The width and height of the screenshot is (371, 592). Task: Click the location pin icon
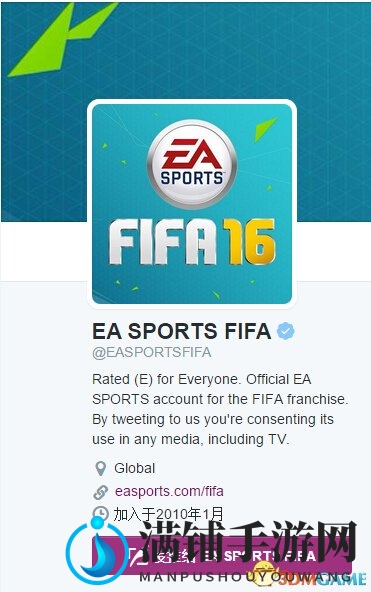pos(100,468)
